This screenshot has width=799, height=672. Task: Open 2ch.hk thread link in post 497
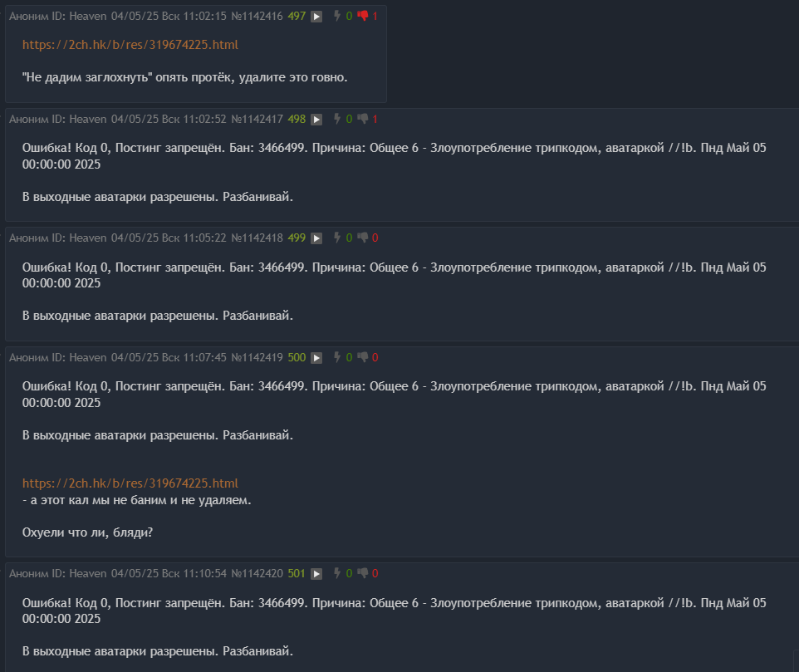coord(130,45)
